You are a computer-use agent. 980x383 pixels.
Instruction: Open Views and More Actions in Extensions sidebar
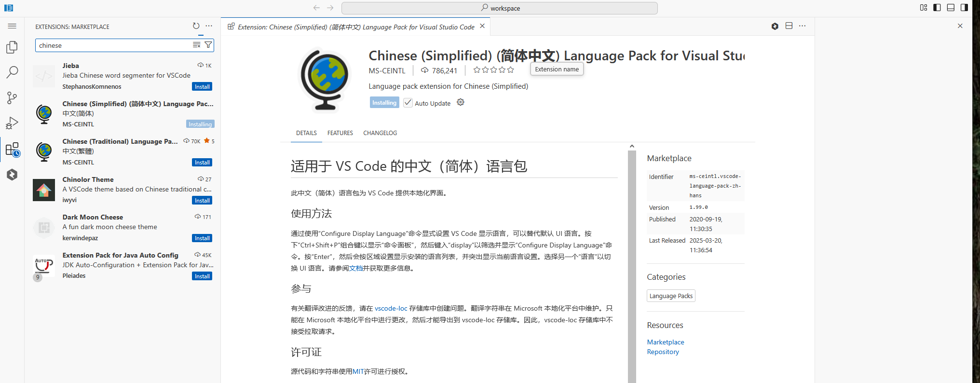click(209, 26)
